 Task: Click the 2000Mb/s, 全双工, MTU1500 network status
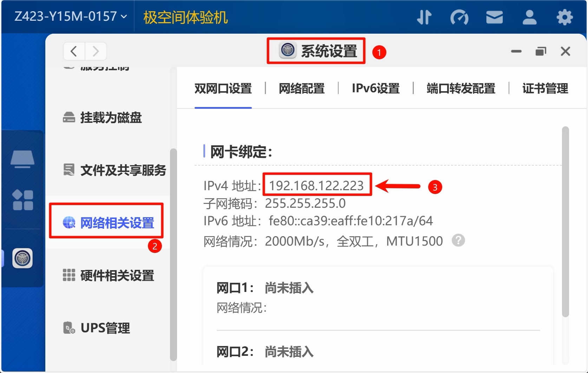click(354, 241)
